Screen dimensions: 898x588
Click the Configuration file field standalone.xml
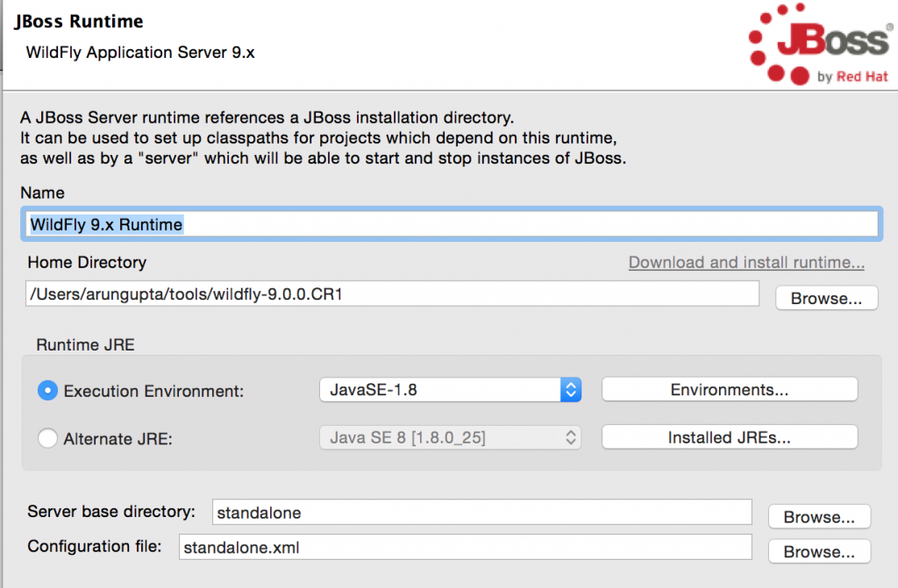pyautogui.click(x=465, y=547)
